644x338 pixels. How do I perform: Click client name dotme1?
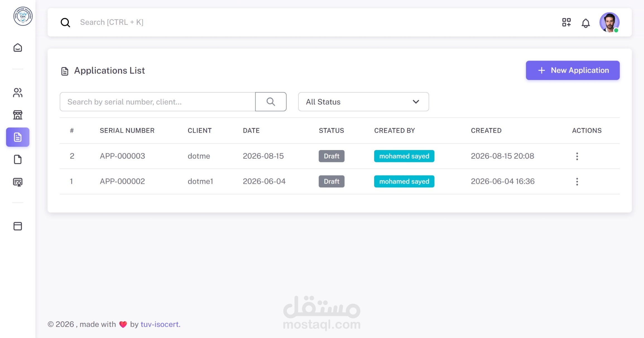(x=200, y=182)
